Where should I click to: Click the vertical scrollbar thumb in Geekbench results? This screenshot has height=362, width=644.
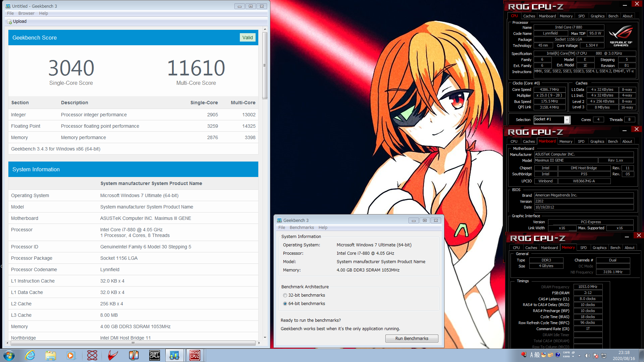point(265,65)
